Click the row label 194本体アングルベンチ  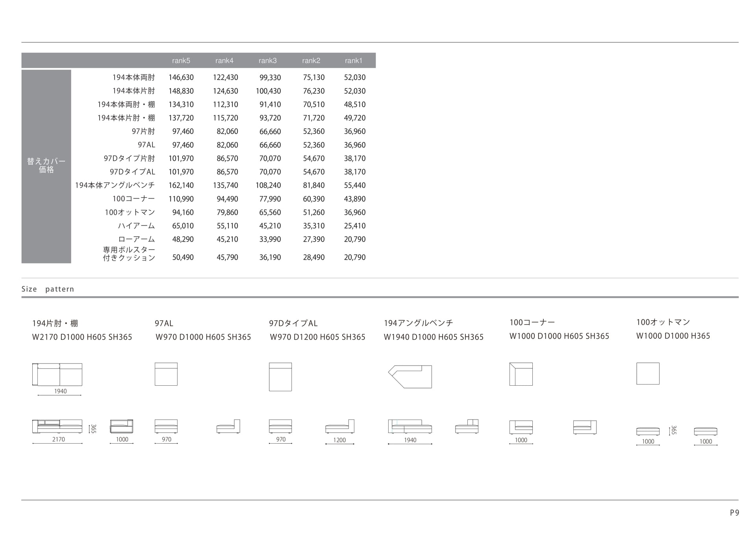(115, 185)
